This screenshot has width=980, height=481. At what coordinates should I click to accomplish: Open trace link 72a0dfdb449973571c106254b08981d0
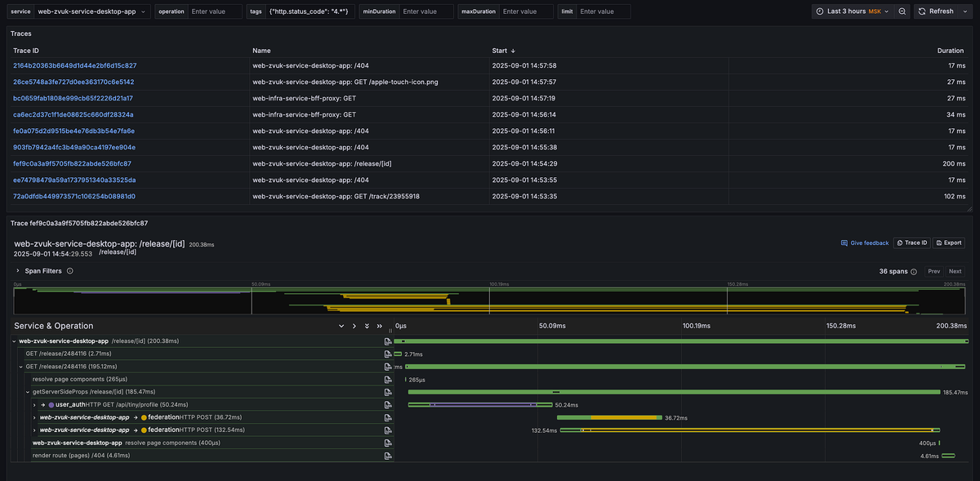pos(74,196)
